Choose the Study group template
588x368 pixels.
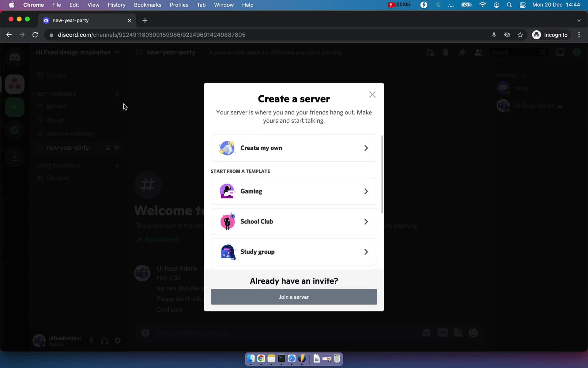pos(294,252)
